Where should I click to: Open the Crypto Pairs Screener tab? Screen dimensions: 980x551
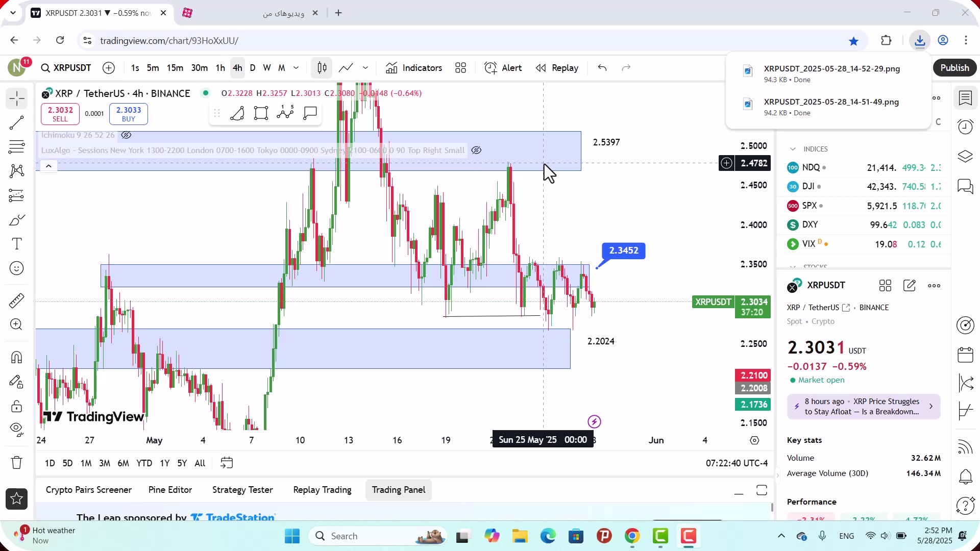coord(89,490)
